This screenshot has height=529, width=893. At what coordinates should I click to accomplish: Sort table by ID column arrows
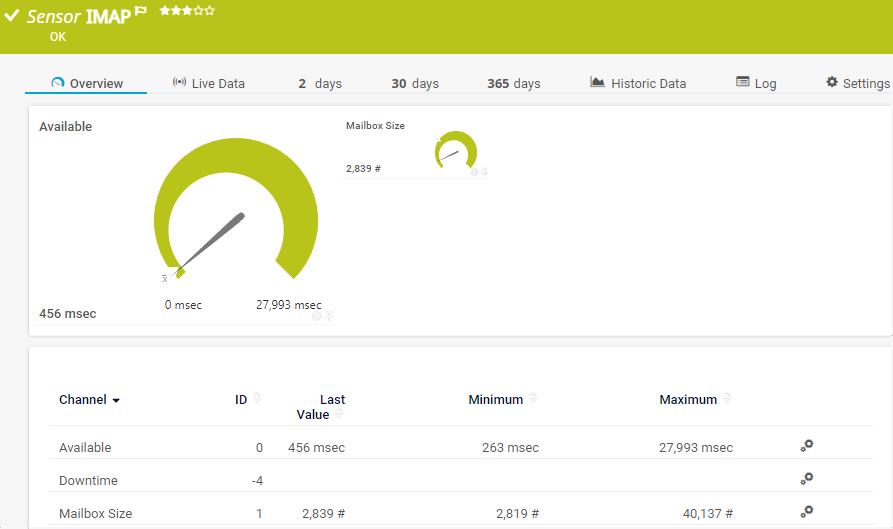(257, 398)
